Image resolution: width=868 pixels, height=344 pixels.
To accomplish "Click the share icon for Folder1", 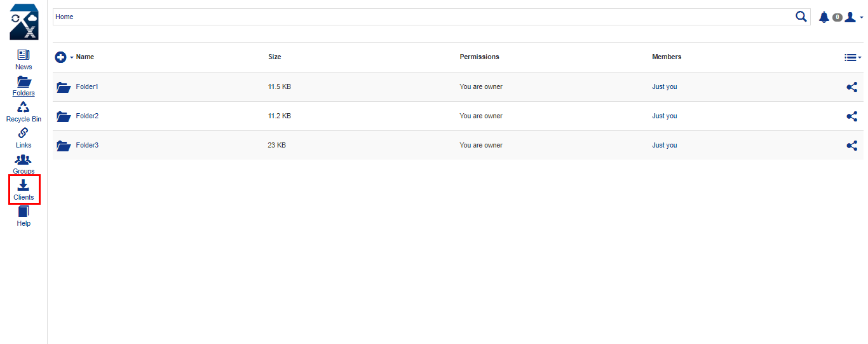I will point(852,87).
